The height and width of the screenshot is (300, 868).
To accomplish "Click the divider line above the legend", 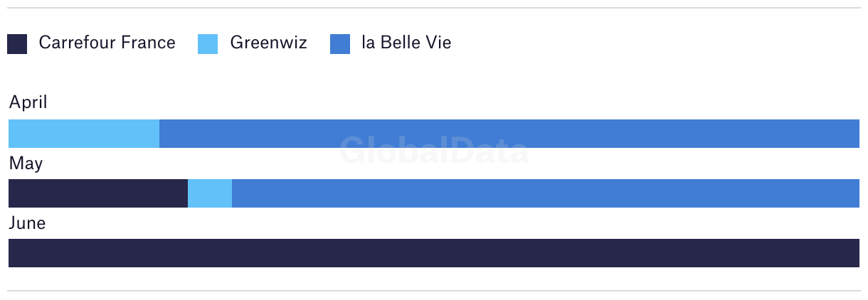I will click(434, 8).
